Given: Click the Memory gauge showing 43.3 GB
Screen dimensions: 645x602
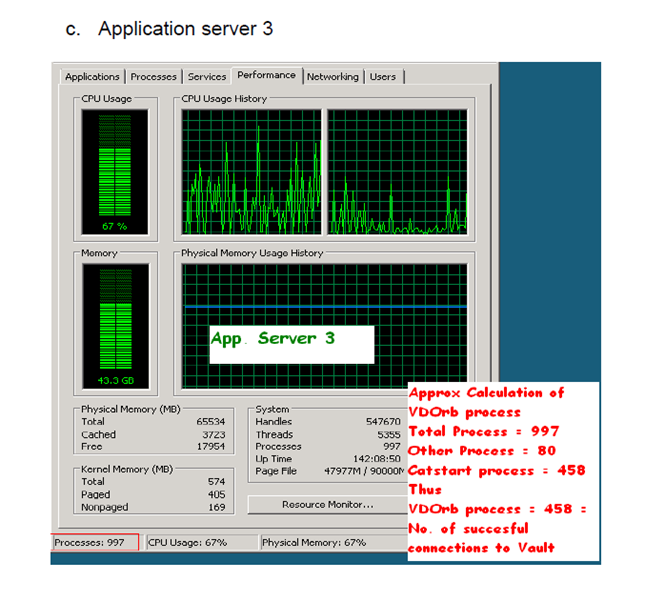Looking at the screenshot, I should tap(115, 326).
